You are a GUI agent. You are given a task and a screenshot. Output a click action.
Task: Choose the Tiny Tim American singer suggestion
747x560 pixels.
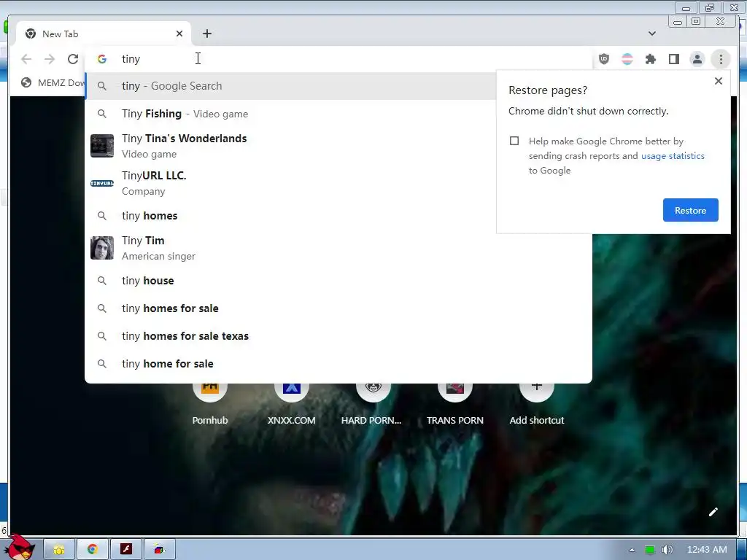(338, 248)
